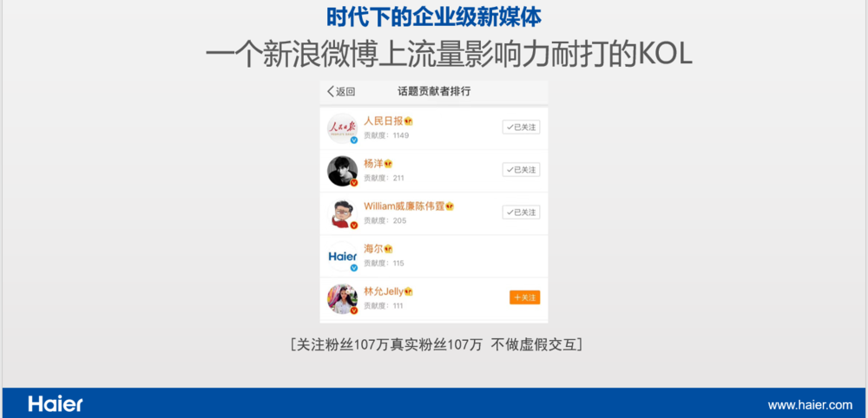868x418 pixels.
Task: Click the crown badge beside 海尔
Action: coord(388,250)
